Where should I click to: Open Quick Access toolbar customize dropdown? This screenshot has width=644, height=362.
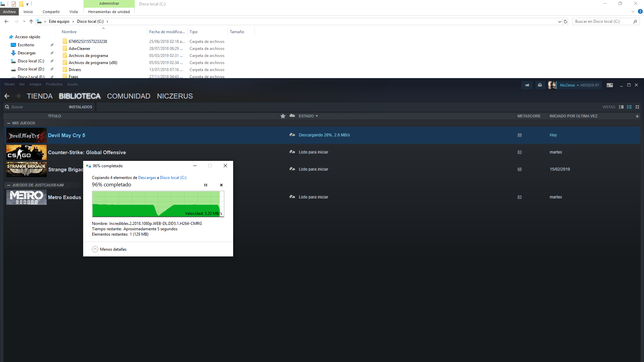pyautogui.click(x=28, y=4)
